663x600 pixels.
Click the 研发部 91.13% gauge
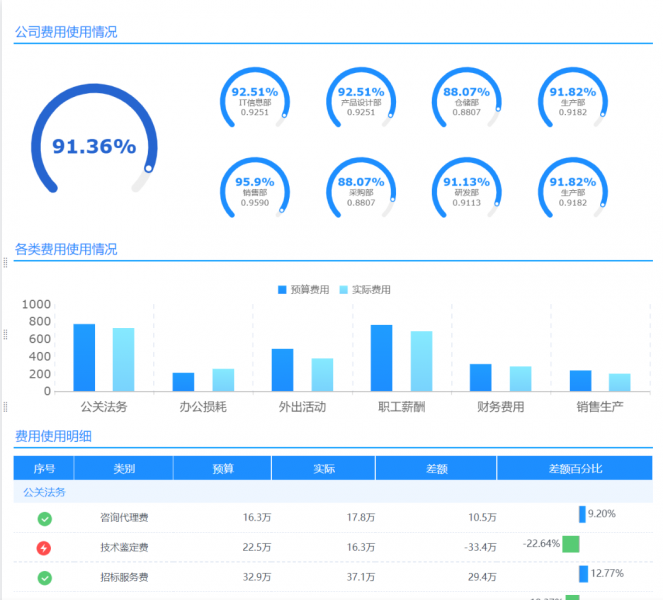[x=467, y=189]
